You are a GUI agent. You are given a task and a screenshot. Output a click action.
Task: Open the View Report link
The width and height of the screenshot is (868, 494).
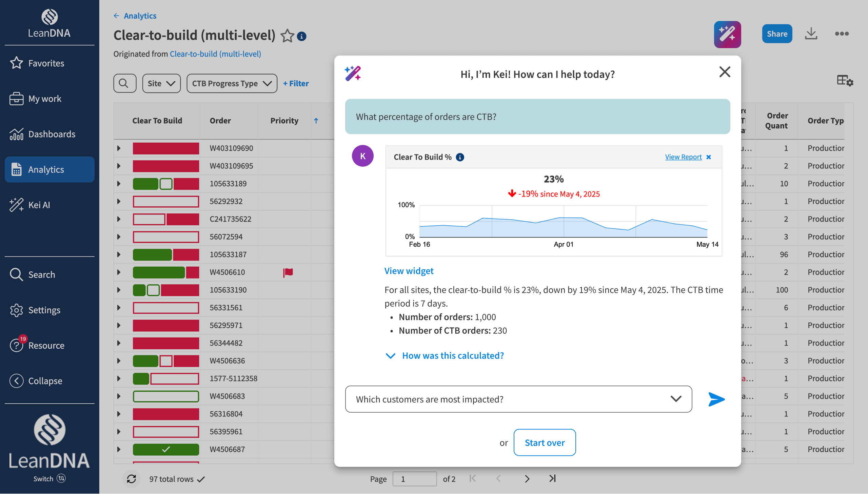683,157
